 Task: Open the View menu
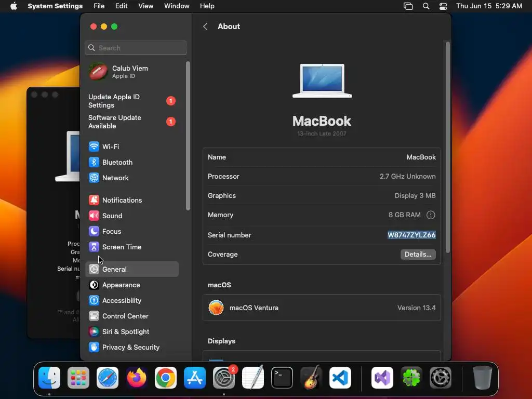pos(145,6)
